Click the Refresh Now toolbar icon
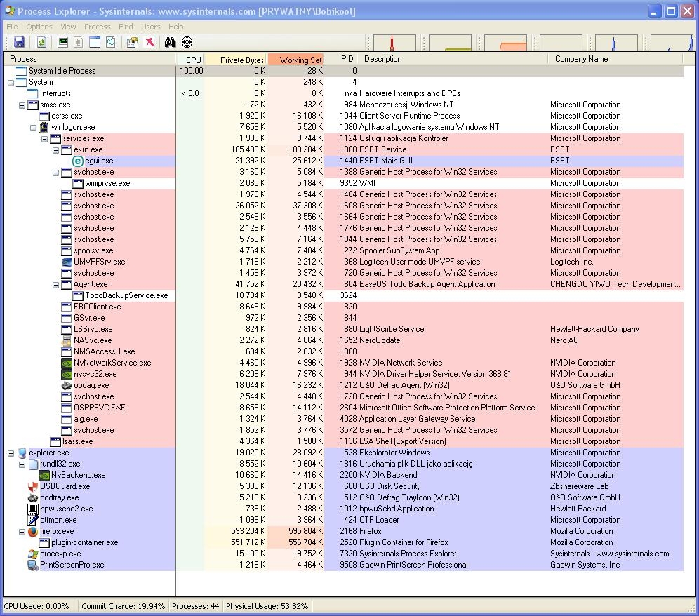699x616 pixels. tap(41, 42)
